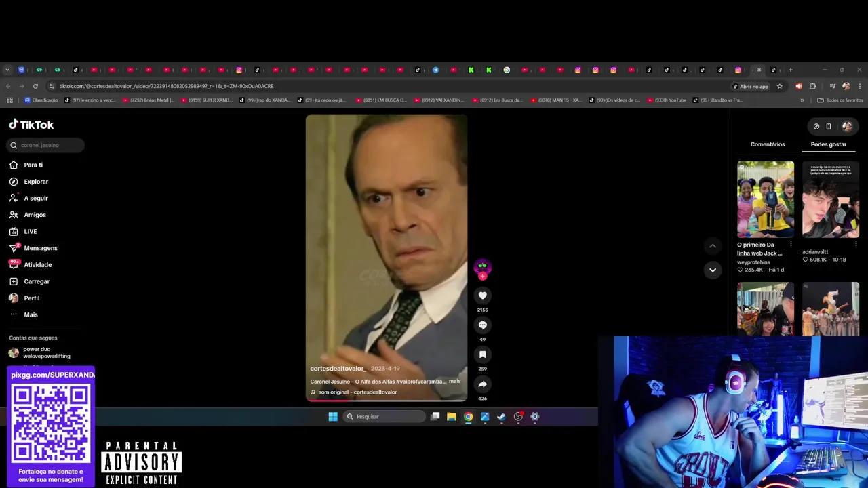Click the browser address bar URL

tap(166, 86)
